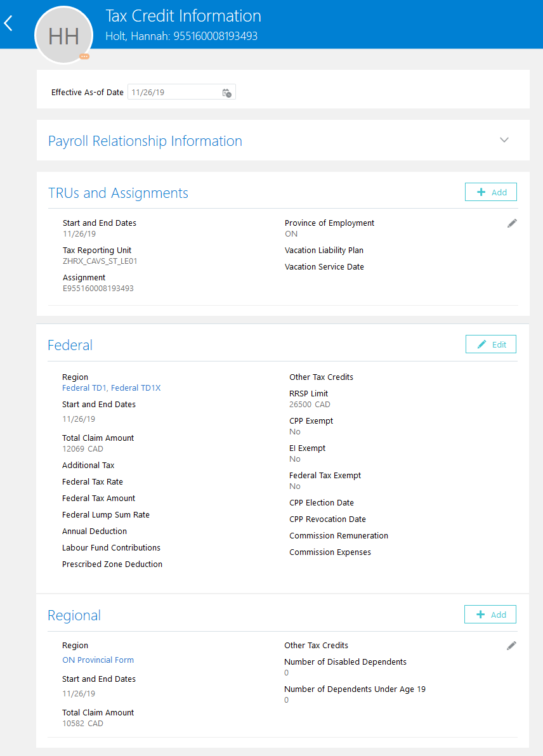Click the TRUs and Assignments heading
Screen dimensions: 543x756
pos(118,193)
